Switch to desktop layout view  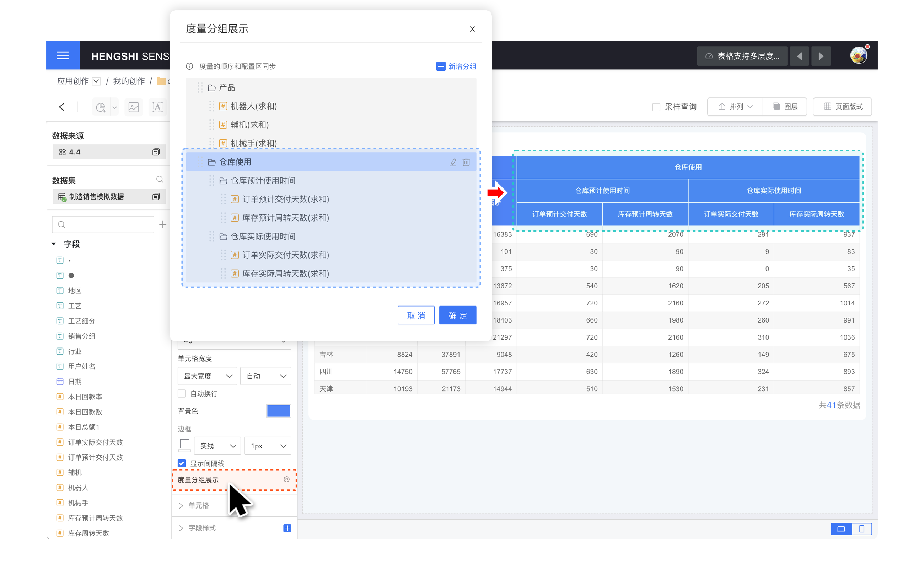(x=841, y=529)
